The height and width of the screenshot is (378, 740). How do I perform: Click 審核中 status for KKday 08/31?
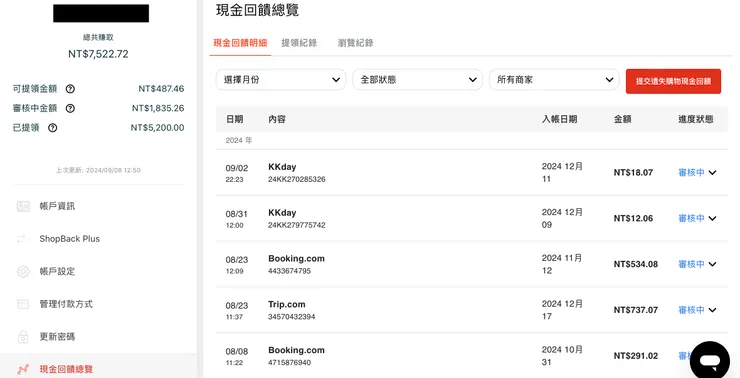(x=691, y=218)
